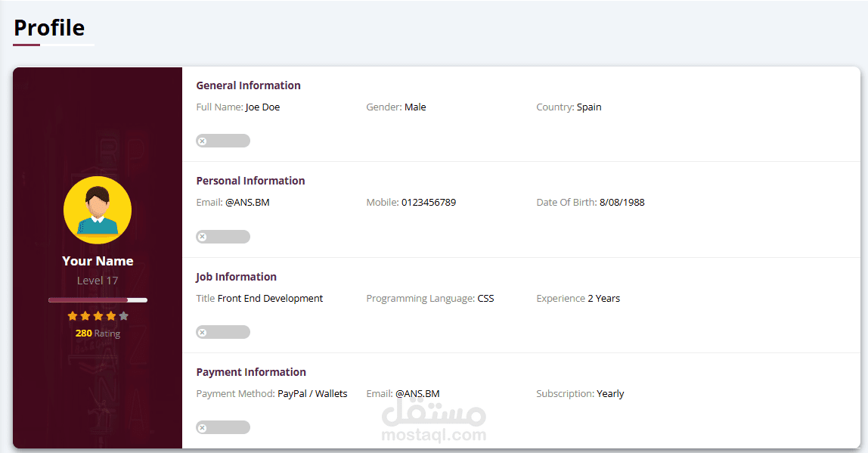Enable the Job Information switch
Viewport: 868px width, 453px height.
pos(223,332)
